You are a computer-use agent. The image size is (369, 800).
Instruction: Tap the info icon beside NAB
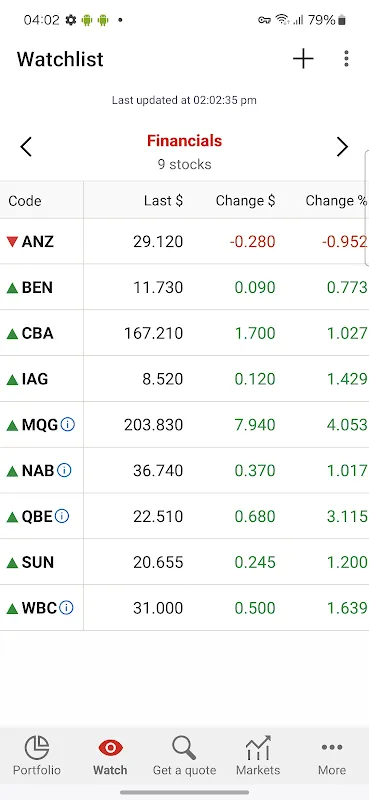[x=64, y=470]
